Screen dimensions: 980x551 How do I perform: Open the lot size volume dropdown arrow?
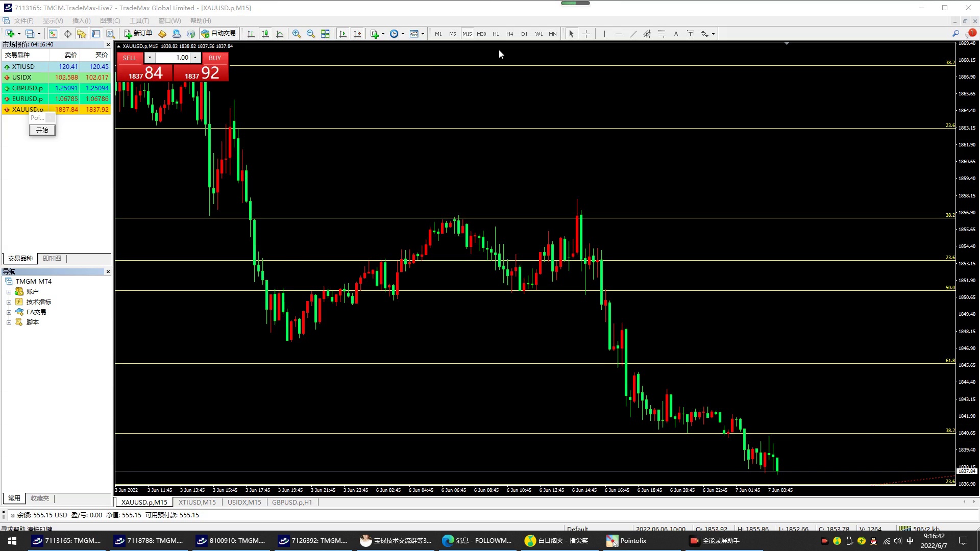tap(150, 58)
